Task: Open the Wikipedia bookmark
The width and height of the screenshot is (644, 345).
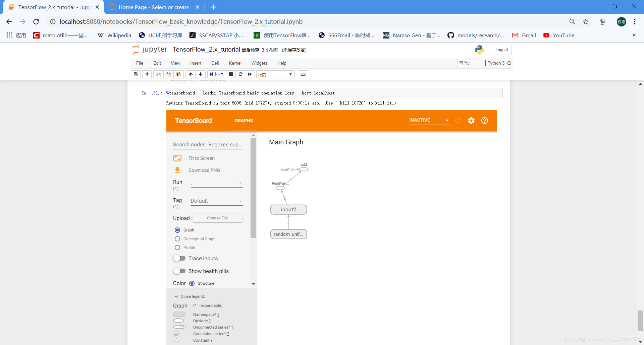Action: click(x=114, y=35)
